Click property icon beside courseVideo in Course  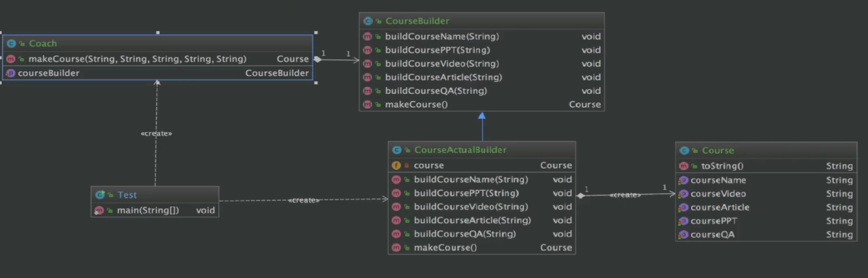tap(684, 194)
